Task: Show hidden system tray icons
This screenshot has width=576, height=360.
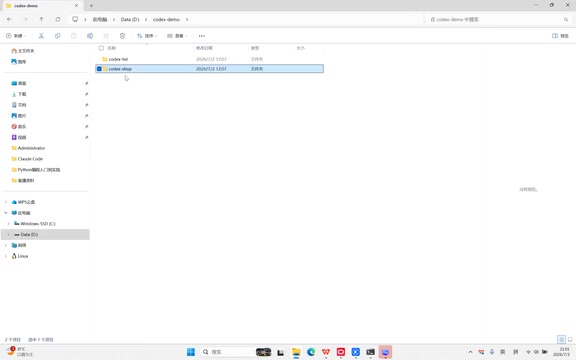Action: pyautogui.click(x=470, y=352)
